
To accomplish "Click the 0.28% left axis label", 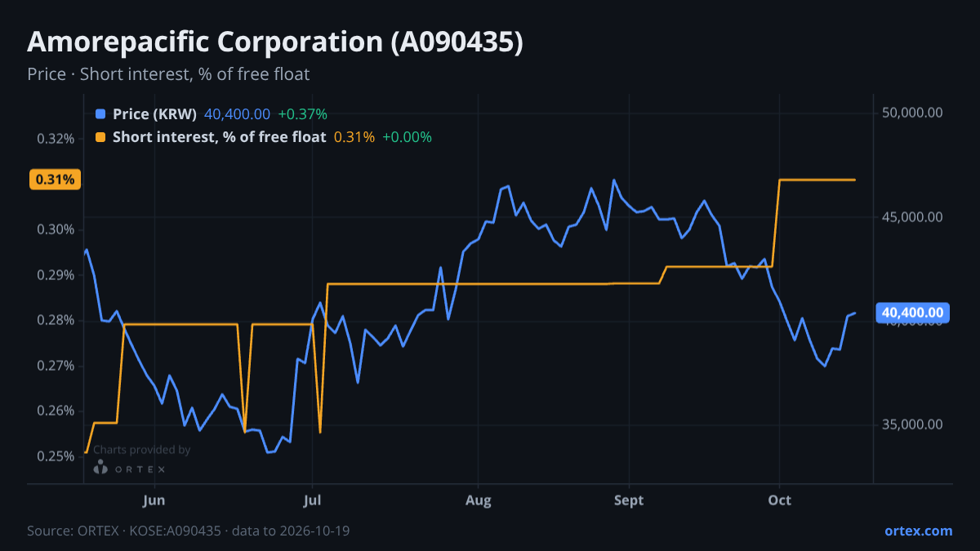I will click(56, 320).
